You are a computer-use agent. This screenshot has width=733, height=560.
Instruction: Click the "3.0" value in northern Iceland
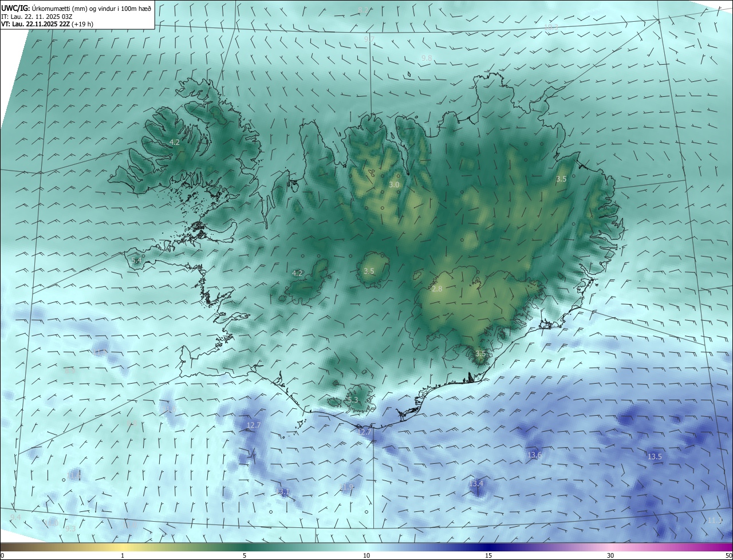tap(394, 185)
